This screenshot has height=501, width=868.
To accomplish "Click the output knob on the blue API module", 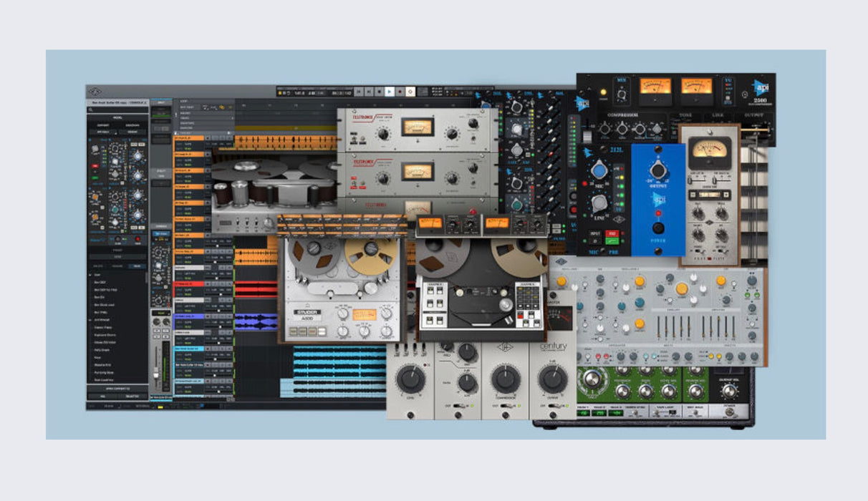I will (x=657, y=170).
